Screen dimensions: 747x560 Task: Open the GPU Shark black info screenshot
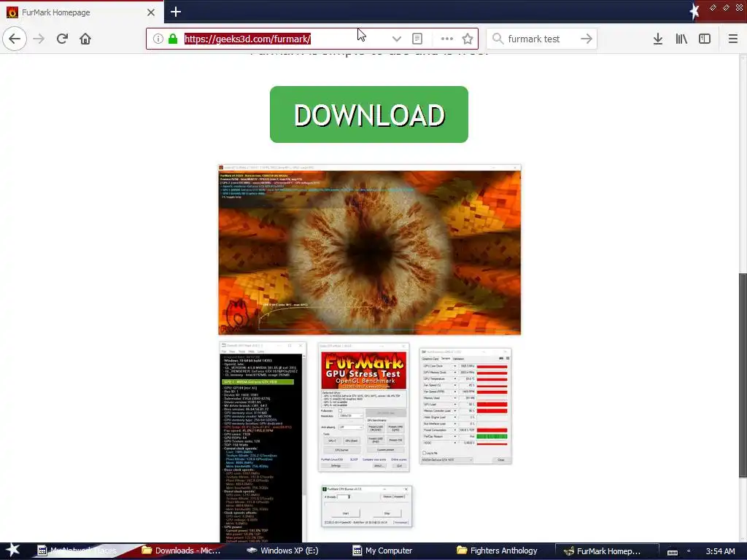point(263,442)
